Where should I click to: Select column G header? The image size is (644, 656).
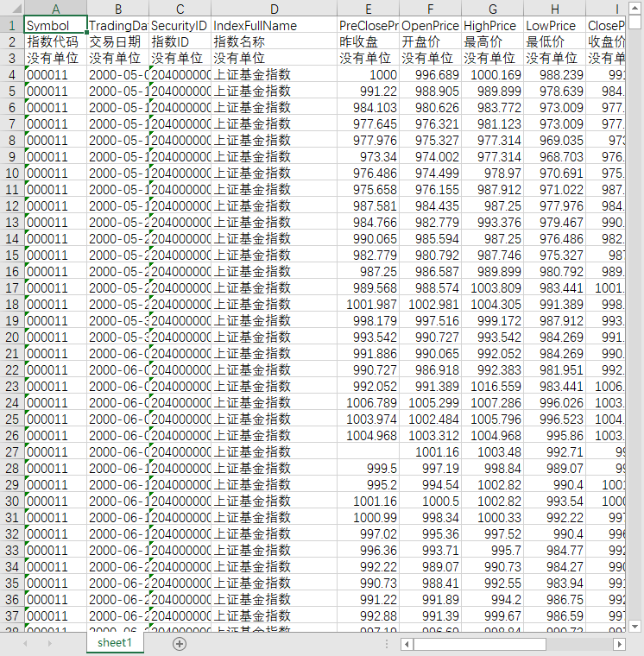pos(493,9)
